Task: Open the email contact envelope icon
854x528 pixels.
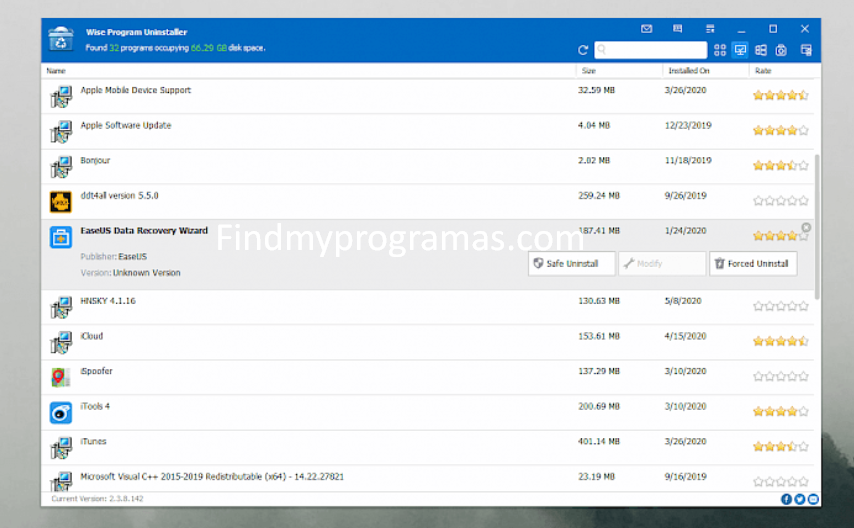Action: coord(646,29)
